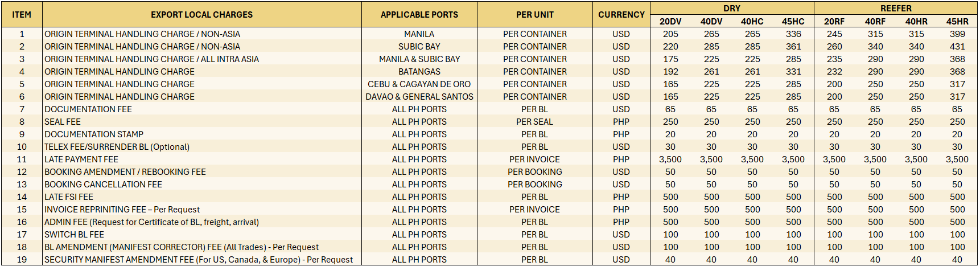Select the SWITCH BL FEE cell
Viewport: 980px width, 266px height.
pyautogui.click(x=74, y=235)
